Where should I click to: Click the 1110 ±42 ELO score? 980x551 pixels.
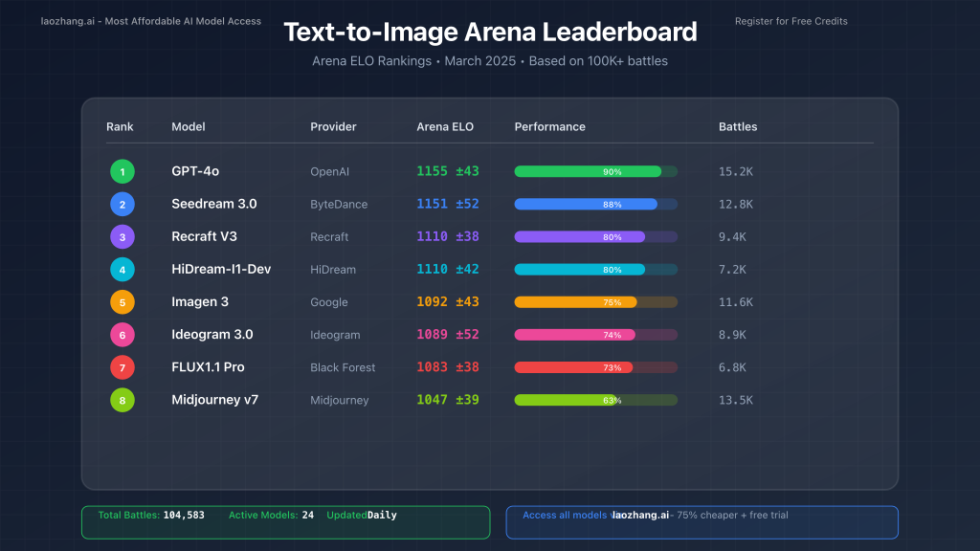click(x=448, y=269)
